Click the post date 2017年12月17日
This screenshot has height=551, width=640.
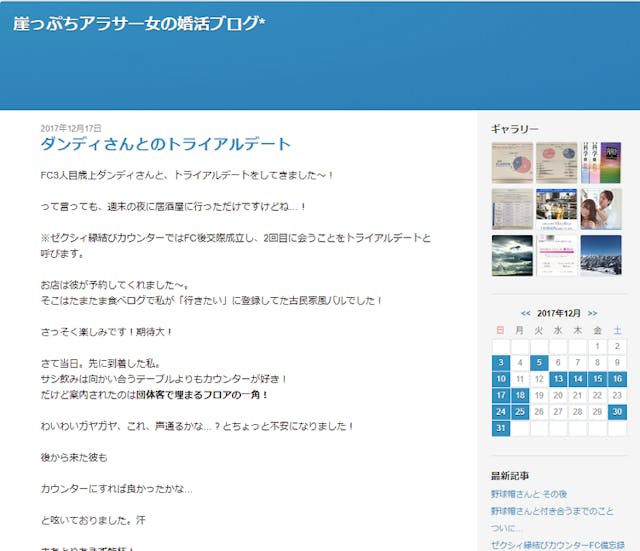click(x=71, y=129)
